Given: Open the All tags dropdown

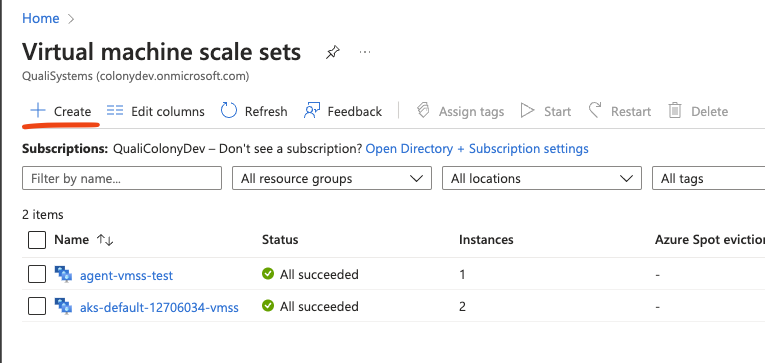Looking at the screenshot, I should [x=708, y=179].
